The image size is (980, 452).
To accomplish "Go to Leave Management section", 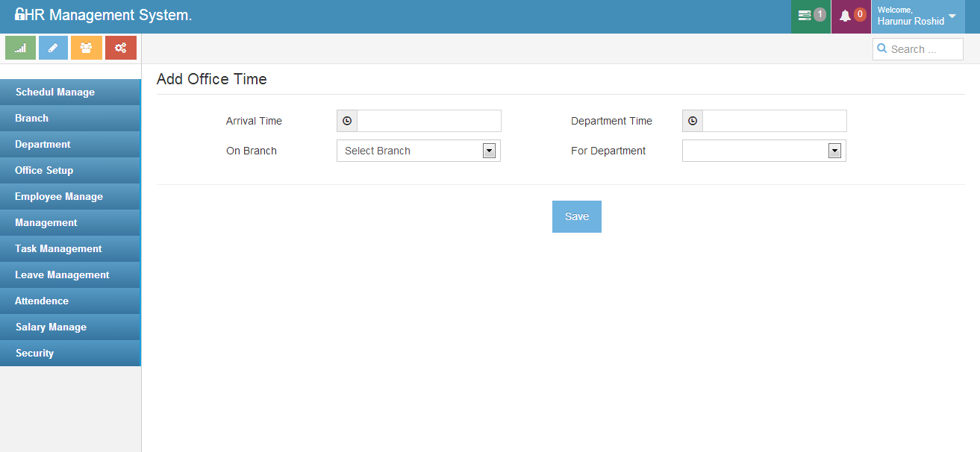I will 62,275.
